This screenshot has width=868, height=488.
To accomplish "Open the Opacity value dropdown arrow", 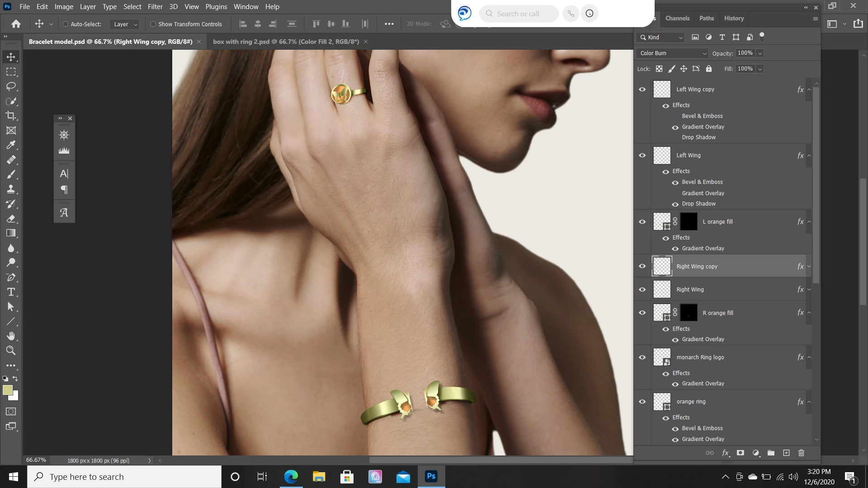I will 760,53.
